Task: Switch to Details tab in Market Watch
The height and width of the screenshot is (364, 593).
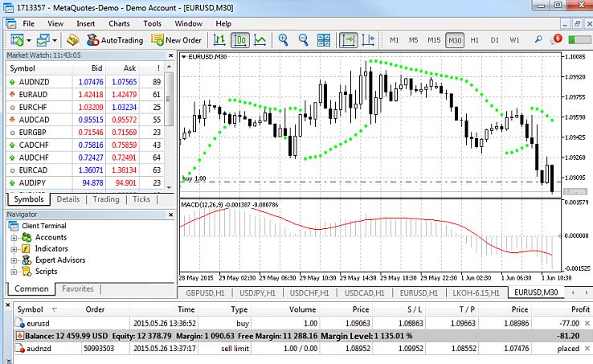Action: 68,199
